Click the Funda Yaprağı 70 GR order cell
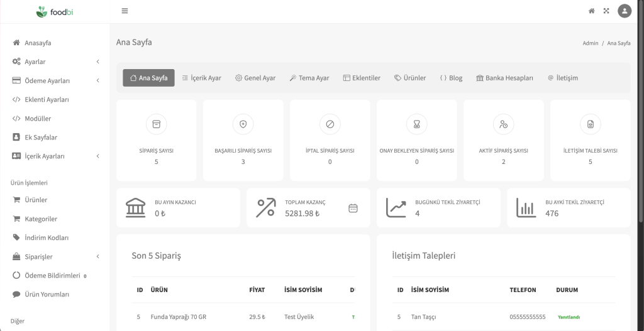The height and width of the screenshot is (331, 644). (178, 317)
